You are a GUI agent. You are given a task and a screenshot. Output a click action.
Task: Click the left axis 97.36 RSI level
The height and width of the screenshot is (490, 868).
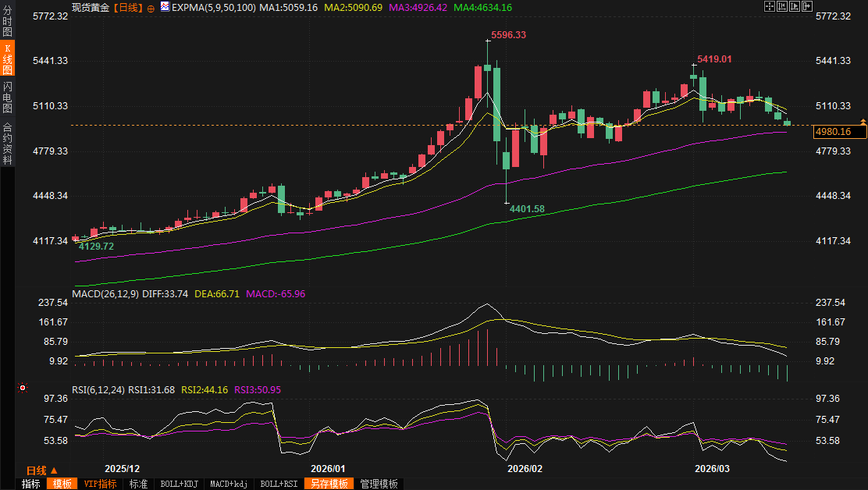(x=55, y=398)
